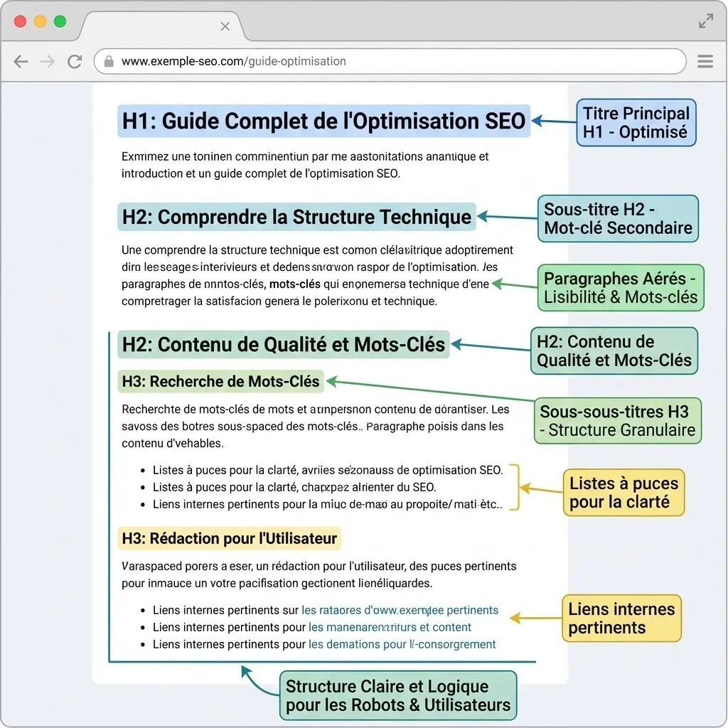The height and width of the screenshot is (728, 728).
Task: Open the browser hamburger menu
Action: 705,61
